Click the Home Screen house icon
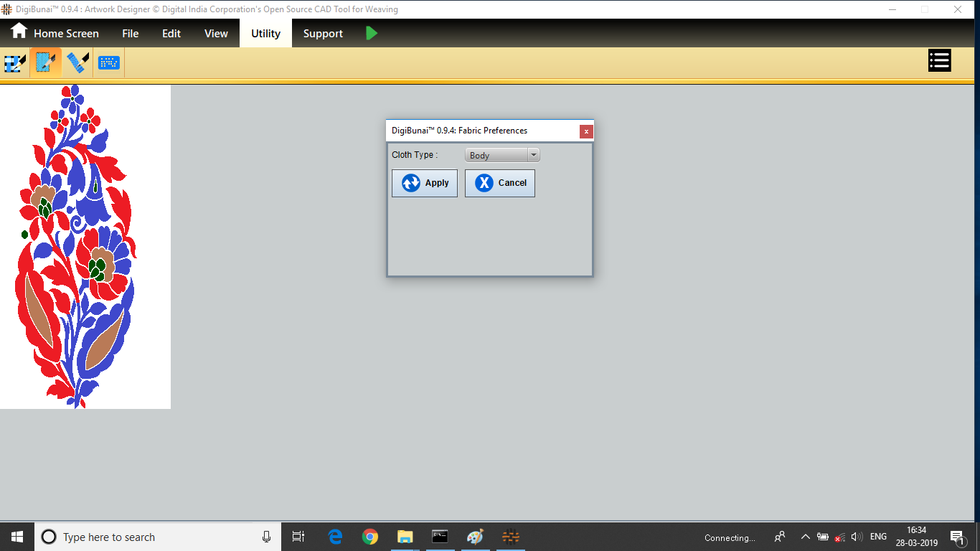Viewport: 980px width, 551px height. 19,32
